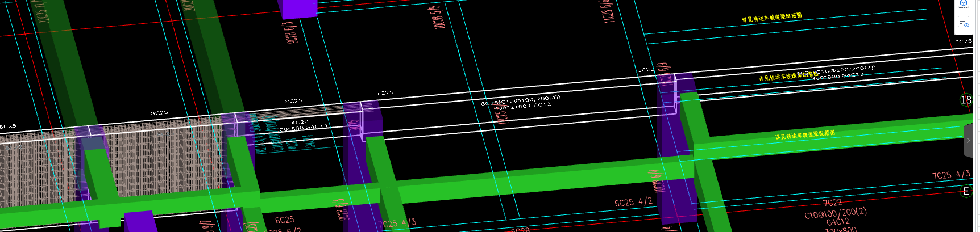Select the 6C25 4/2 beam label
The height and width of the screenshot is (232, 980).
(633, 202)
